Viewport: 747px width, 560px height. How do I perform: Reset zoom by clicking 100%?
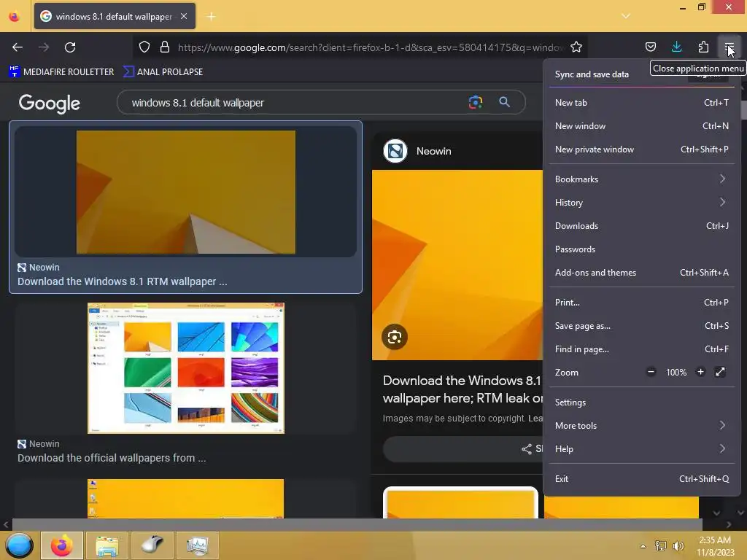tap(676, 373)
